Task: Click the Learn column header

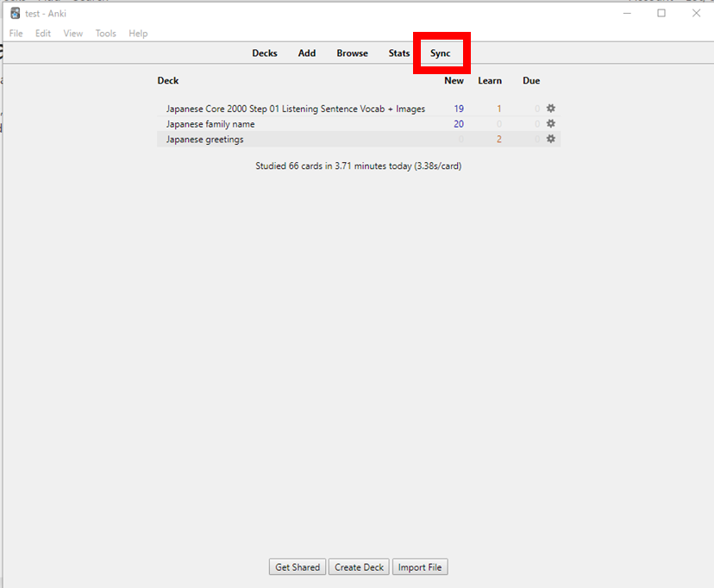Action: tap(490, 80)
